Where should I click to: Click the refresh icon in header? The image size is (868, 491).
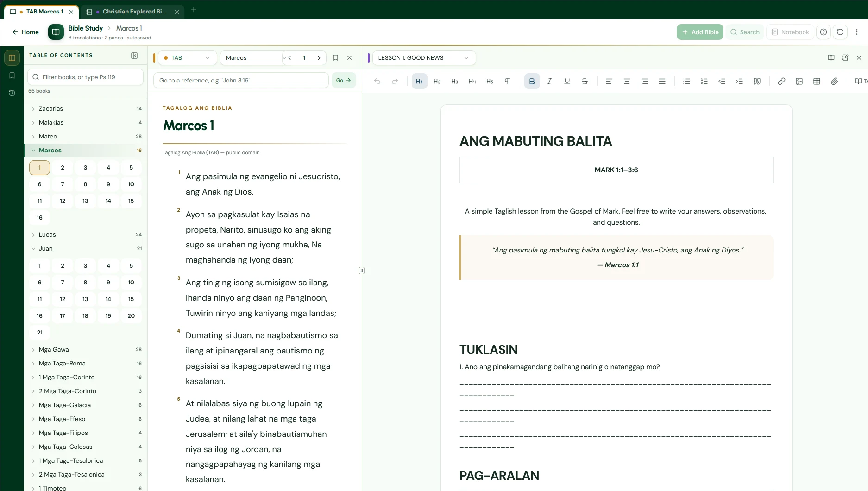click(840, 32)
